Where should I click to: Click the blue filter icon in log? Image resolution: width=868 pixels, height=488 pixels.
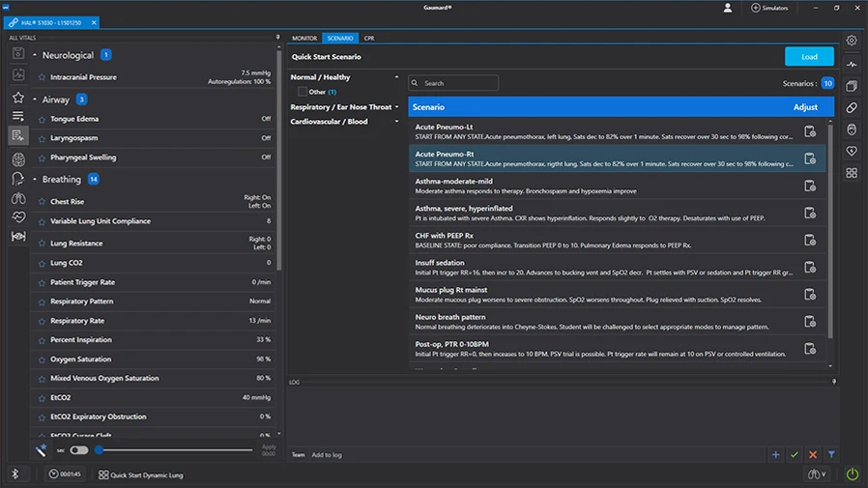pyautogui.click(x=831, y=454)
